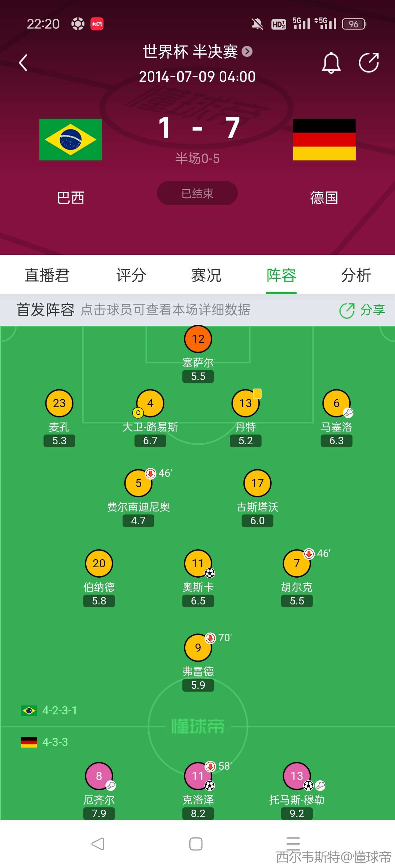Tap player number 11 奥斯卡

(198, 563)
